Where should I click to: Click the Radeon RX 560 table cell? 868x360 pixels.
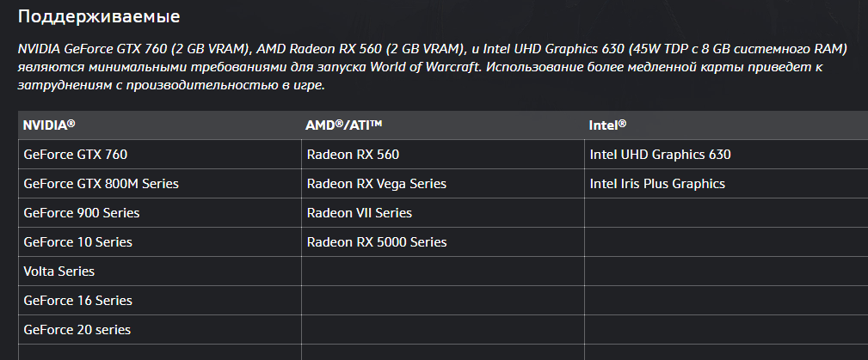pyautogui.click(x=353, y=155)
